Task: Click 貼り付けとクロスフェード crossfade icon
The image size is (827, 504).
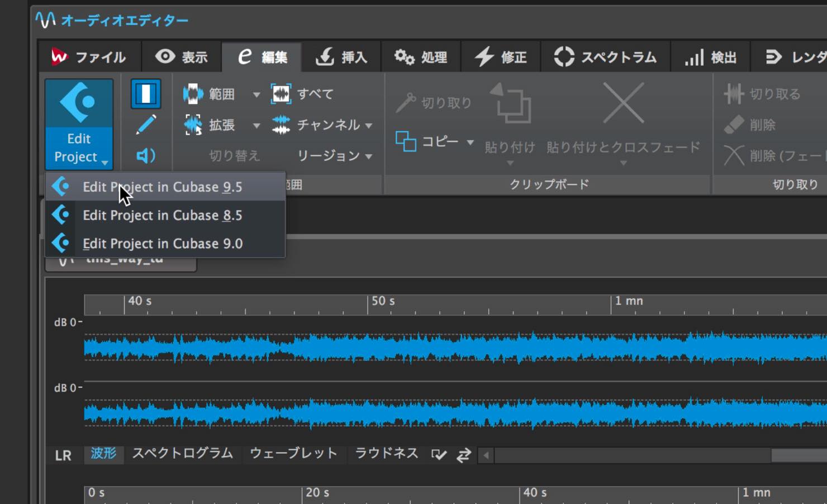Action: [624, 103]
